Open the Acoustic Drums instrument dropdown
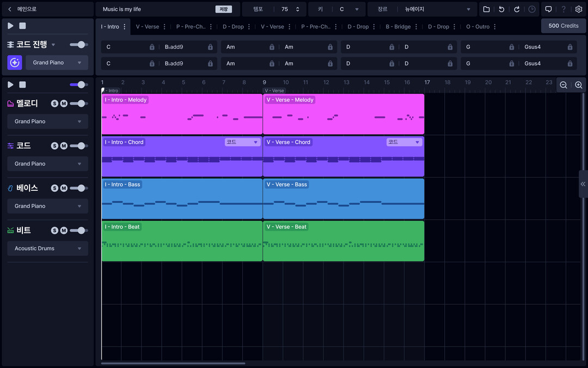This screenshot has width=588, height=368. [x=47, y=249]
